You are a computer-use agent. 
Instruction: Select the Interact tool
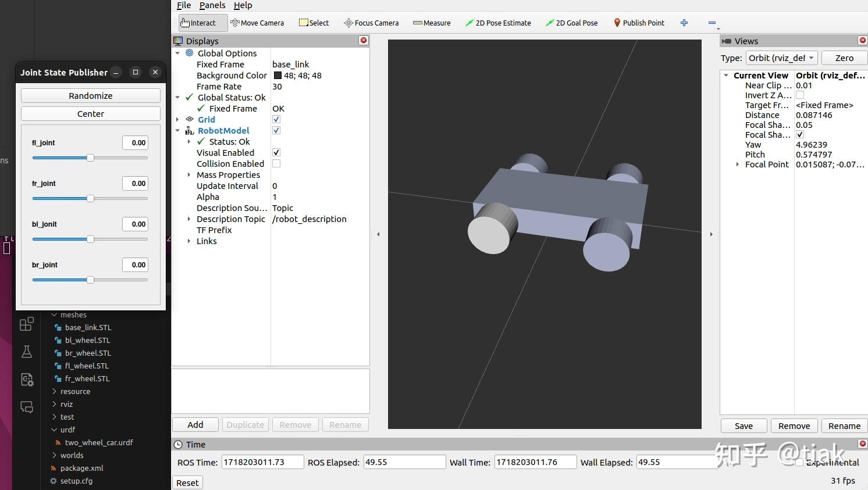(x=201, y=23)
